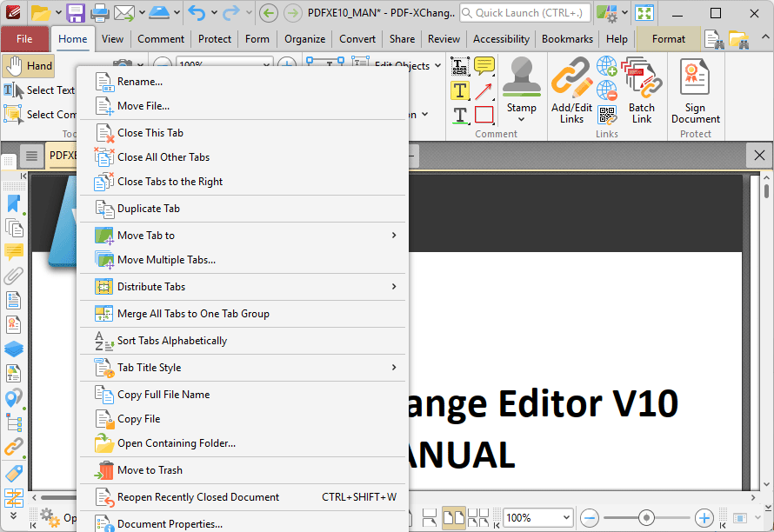Viewport: 774px width, 532px height.
Task: Click the Sign Document icon
Action: 695,90
